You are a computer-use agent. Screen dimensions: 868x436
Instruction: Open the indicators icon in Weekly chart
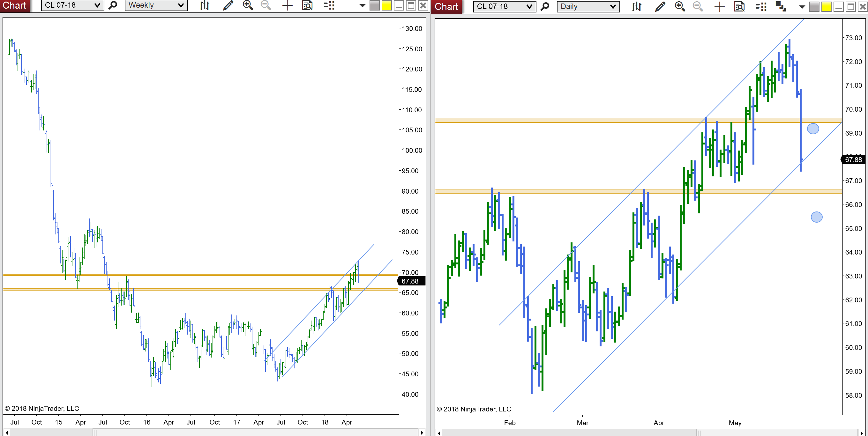click(329, 5)
